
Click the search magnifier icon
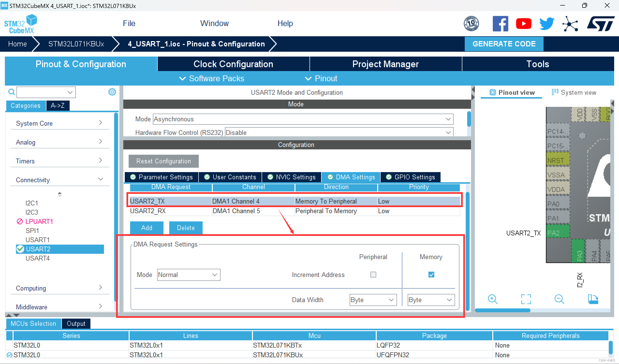click(11, 92)
